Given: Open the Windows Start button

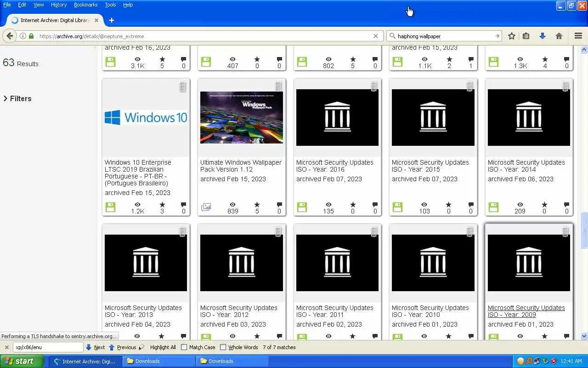Looking at the screenshot, I should [x=22, y=361].
